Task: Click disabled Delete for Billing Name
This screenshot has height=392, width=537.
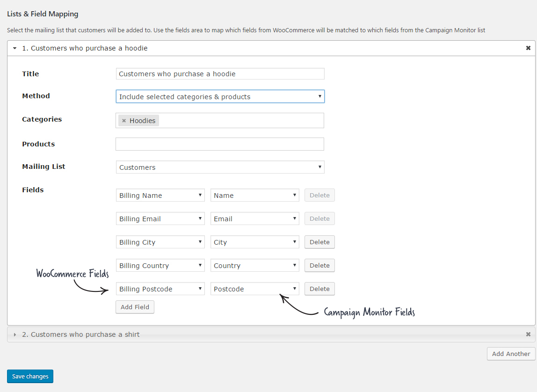Action: click(319, 195)
